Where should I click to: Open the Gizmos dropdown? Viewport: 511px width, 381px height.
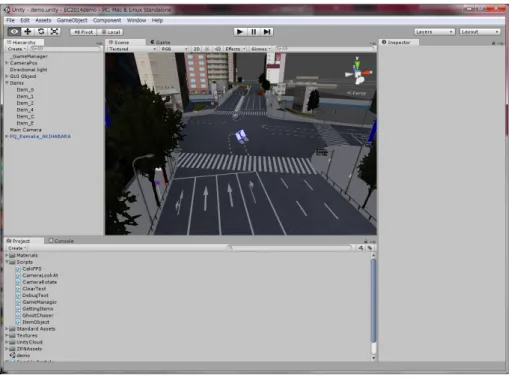(x=261, y=49)
